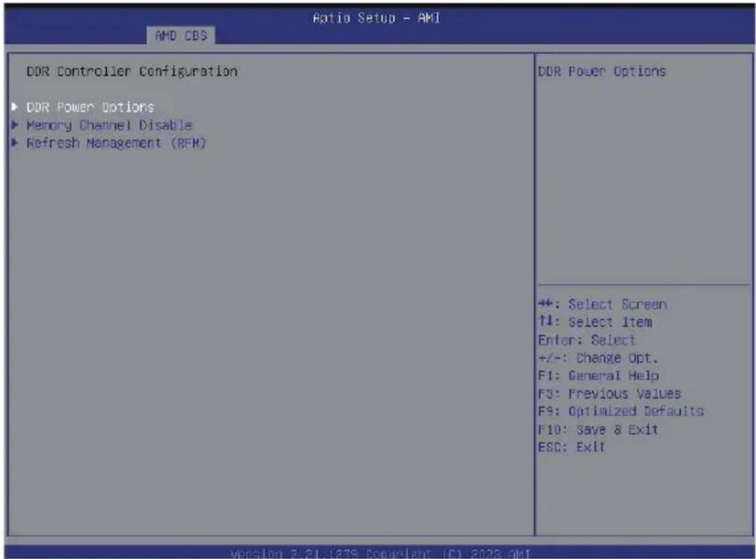The height and width of the screenshot is (559, 756).
Task: Click the Aptio Setup - AMI title
Action: pos(377,18)
